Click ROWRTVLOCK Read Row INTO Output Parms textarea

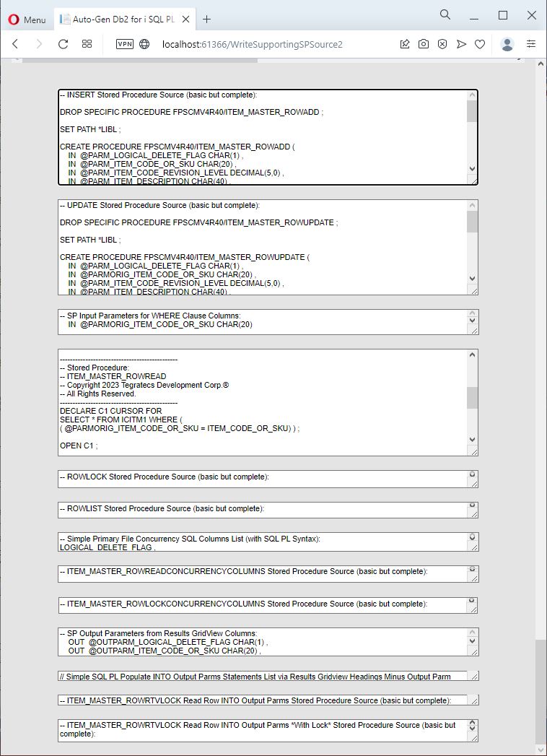coord(268,700)
